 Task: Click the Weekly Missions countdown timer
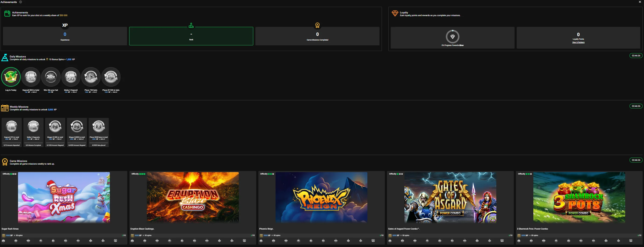click(636, 106)
